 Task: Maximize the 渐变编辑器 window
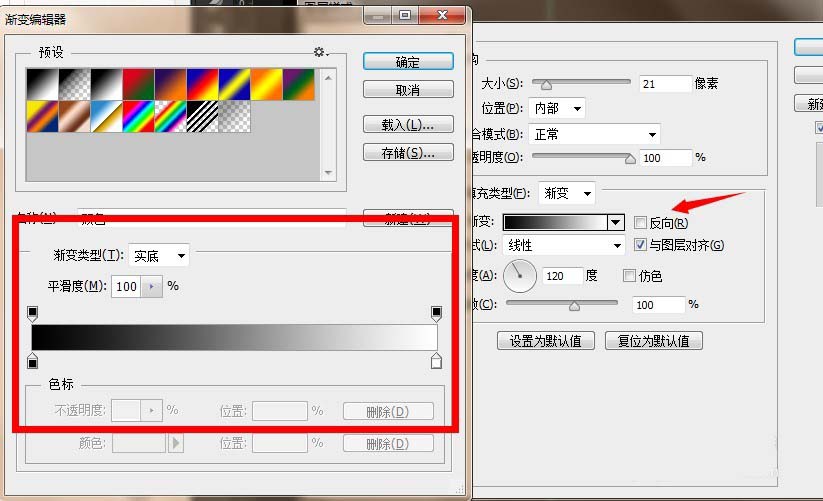tap(405, 16)
